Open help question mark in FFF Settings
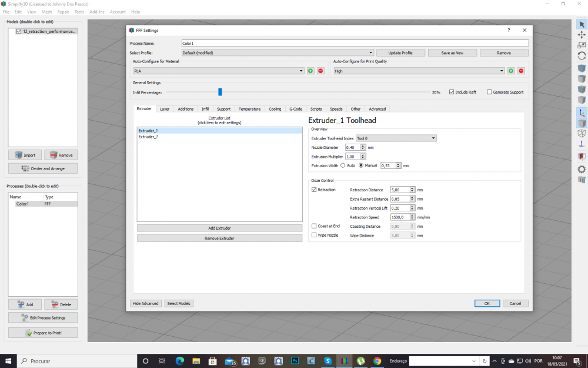This screenshot has height=368, width=588. tap(509, 31)
